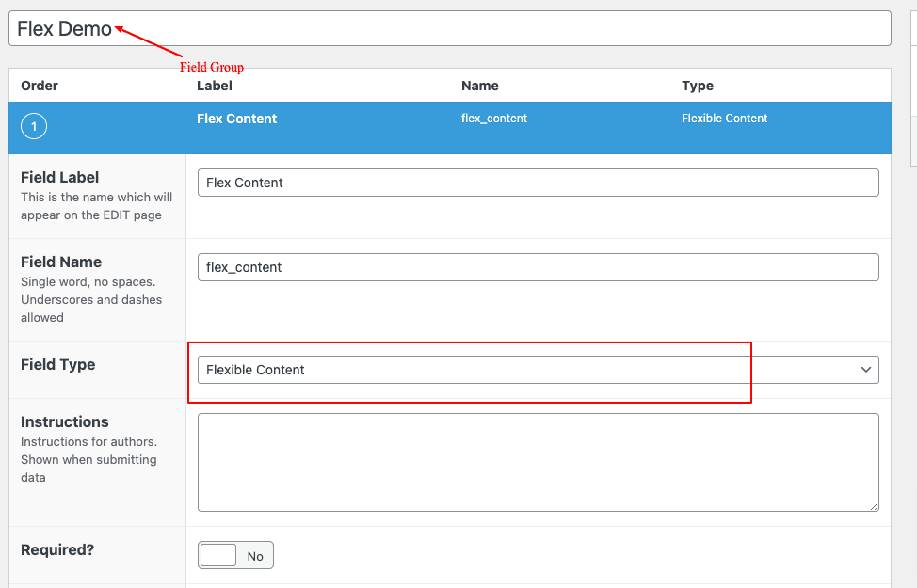Image resolution: width=917 pixels, height=588 pixels.
Task: Click inside the Instructions textarea
Action: click(538, 462)
